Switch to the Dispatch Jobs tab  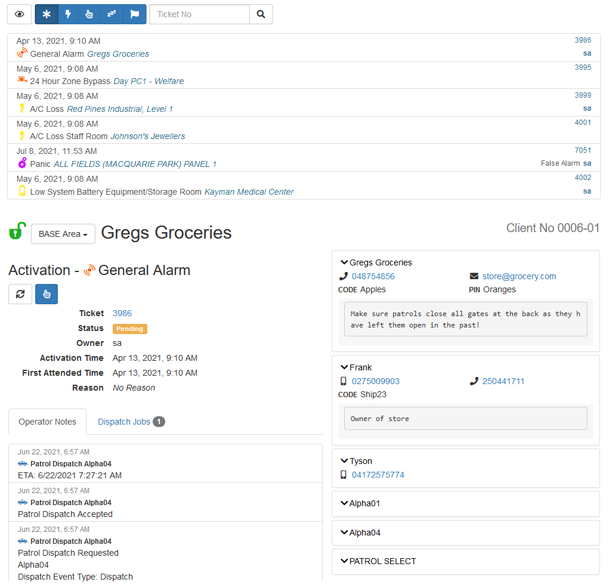pyautogui.click(x=131, y=422)
